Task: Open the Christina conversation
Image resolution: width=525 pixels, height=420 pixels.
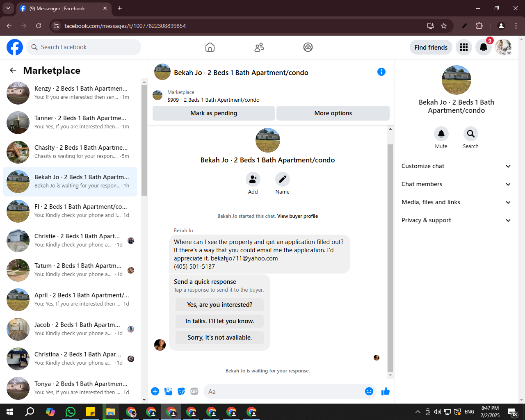Action: pyautogui.click(x=70, y=359)
